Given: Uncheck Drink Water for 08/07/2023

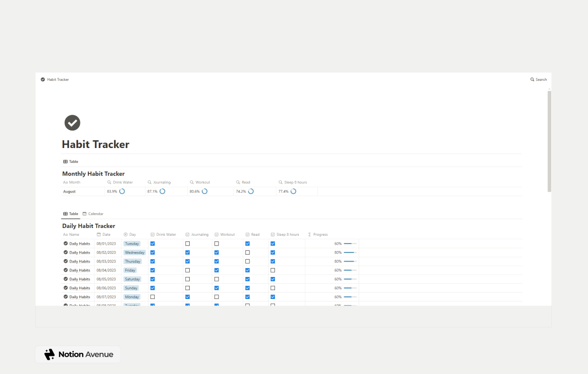Looking at the screenshot, I should [152, 297].
